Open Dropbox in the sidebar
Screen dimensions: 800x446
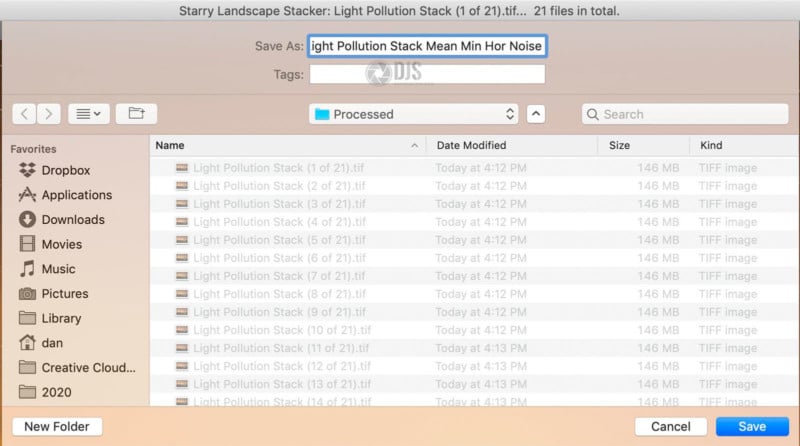click(65, 170)
